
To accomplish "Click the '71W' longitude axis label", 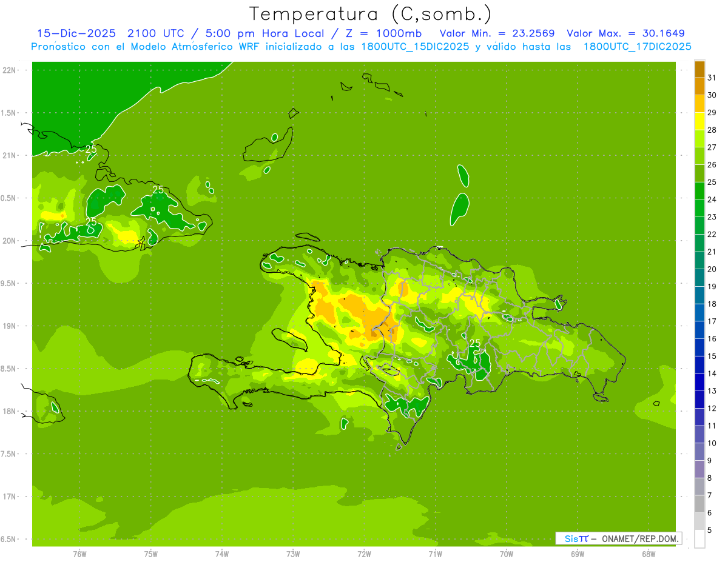I will tap(435, 554).
